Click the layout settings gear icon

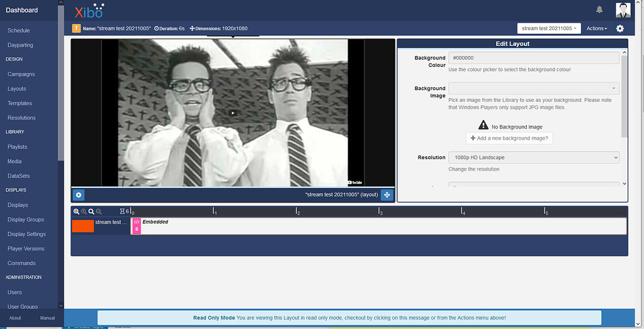[x=620, y=28]
